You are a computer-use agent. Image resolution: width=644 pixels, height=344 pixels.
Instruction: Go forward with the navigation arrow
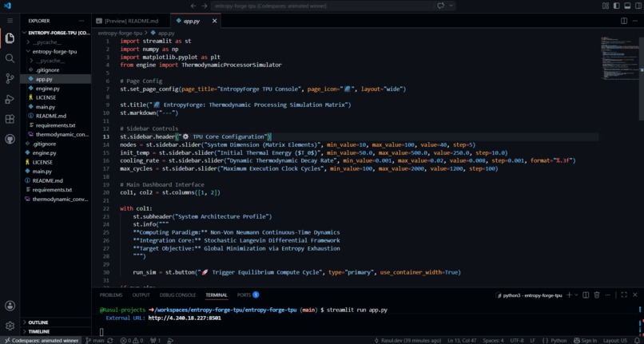[x=205, y=6]
